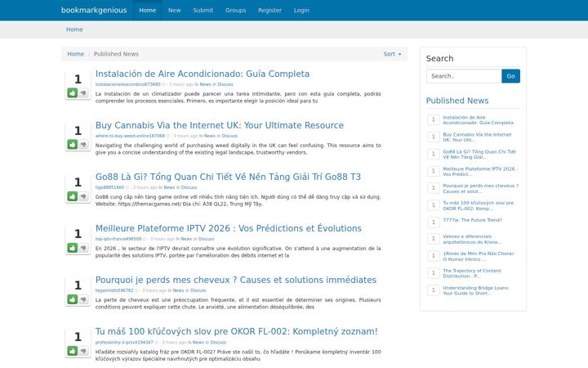This screenshot has height=368, width=588.
Task: Open sidebar link 7777w: The Future Trend?
Action: (x=473, y=220)
